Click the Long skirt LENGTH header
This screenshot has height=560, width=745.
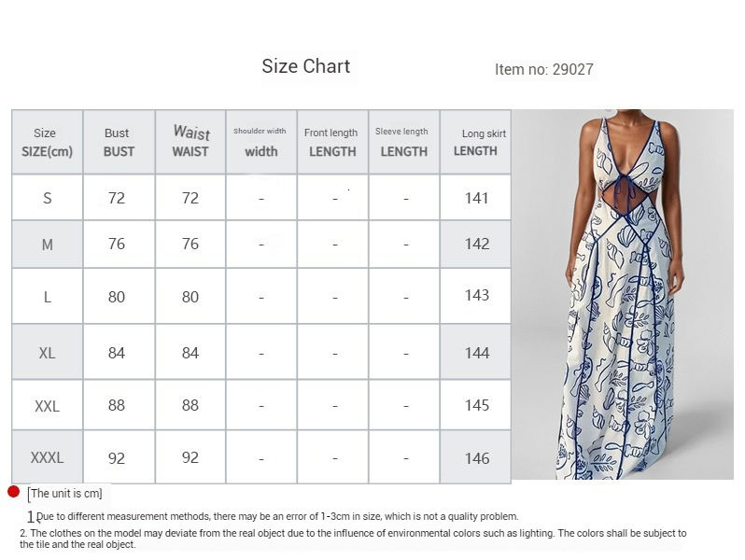tap(475, 142)
